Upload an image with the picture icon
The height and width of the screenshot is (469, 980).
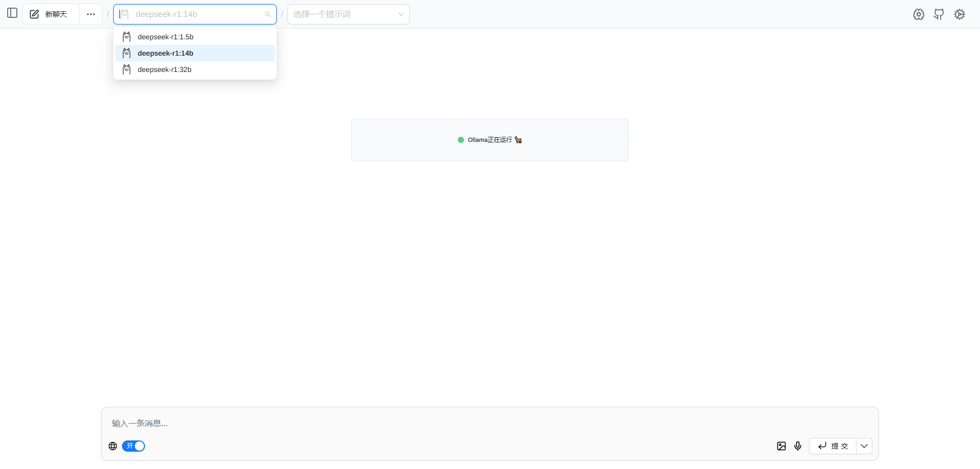point(781,446)
